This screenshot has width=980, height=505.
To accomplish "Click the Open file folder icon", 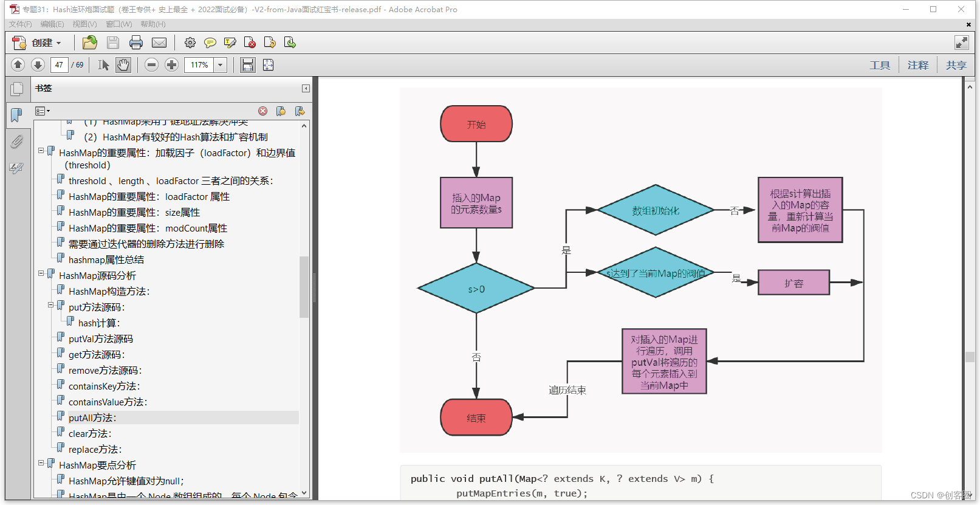I will 90,43.
